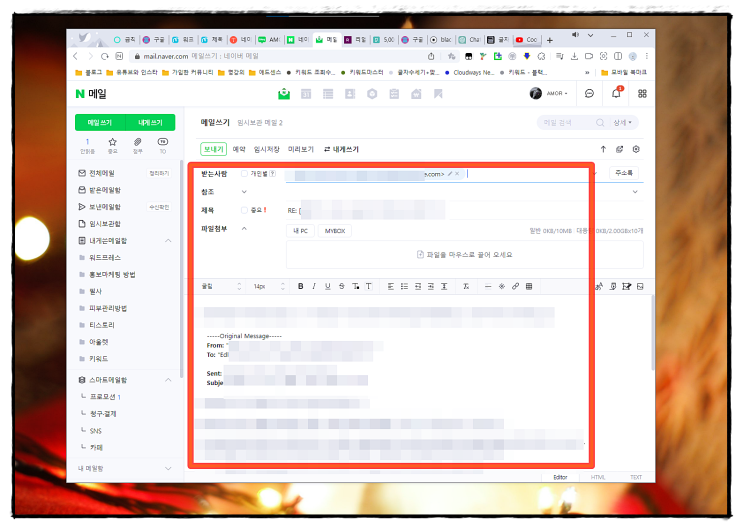The width and height of the screenshot is (743, 529).
Task: Expand the 내 메일함 section
Action: point(168,468)
